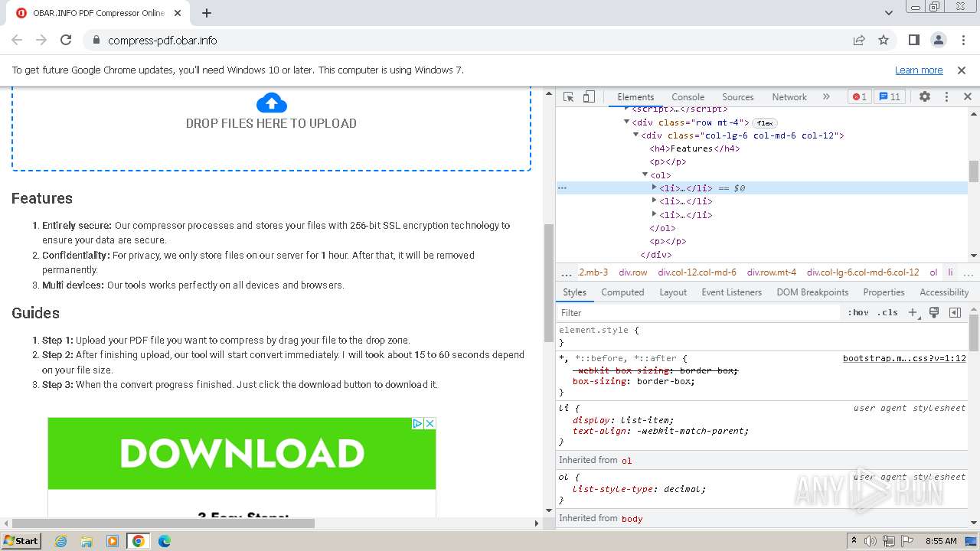
Task: Bookmark this page with star icon
Action: tap(884, 40)
